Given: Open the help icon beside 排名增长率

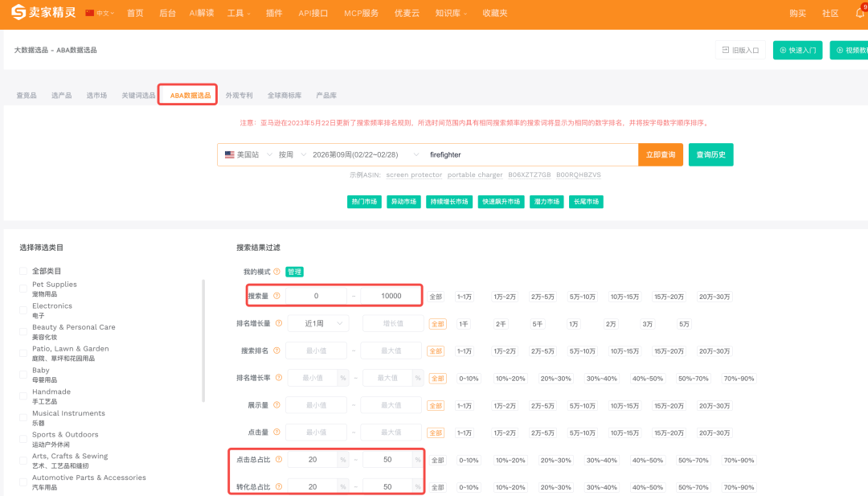Looking at the screenshot, I should pos(277,378).
